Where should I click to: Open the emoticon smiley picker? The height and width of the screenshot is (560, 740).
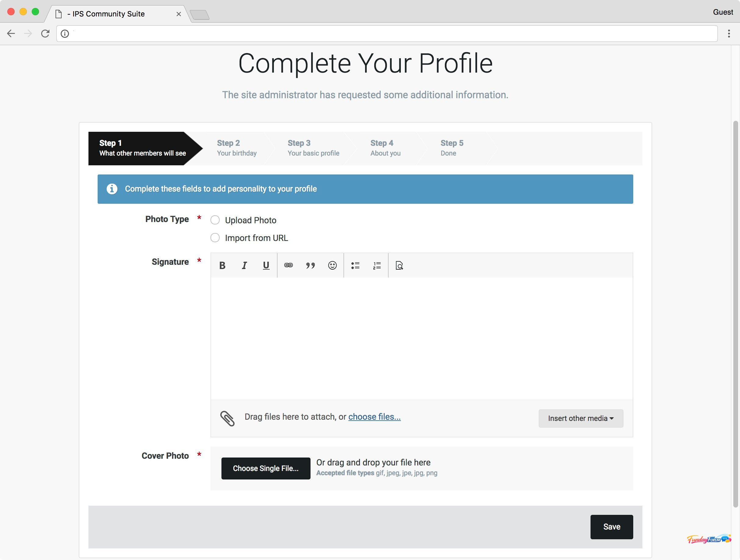pyautogui.click(x=332, y=266)
